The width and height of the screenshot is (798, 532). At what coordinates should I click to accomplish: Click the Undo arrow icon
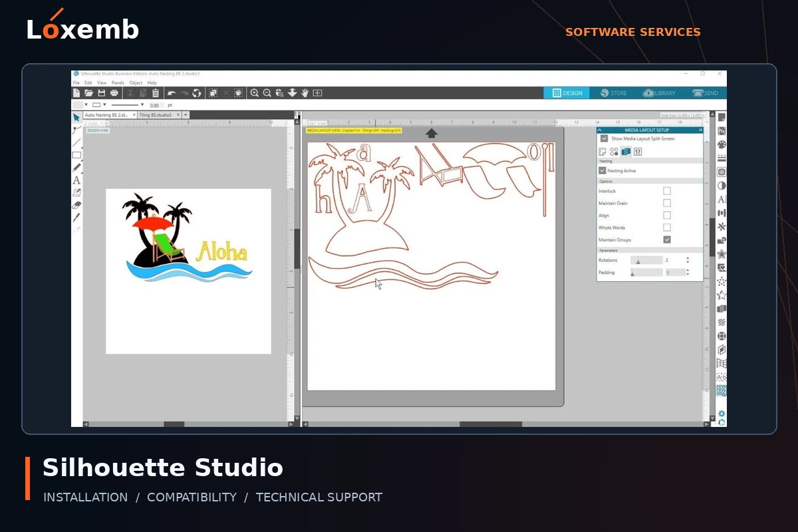[172, 93]
